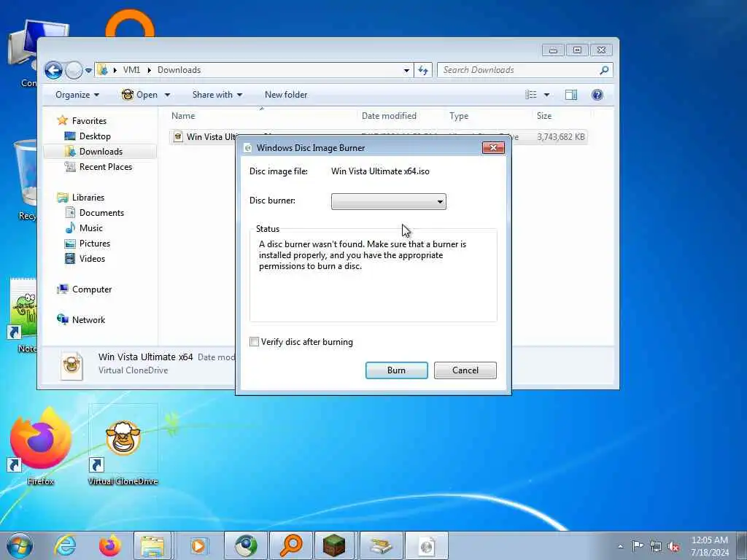
Task: Open the Music library
Action: (x=90, y=228)
